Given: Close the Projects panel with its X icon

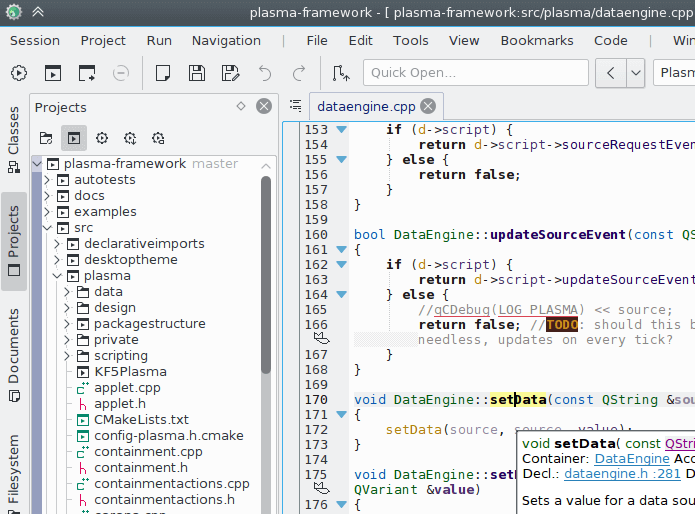Looking at the screenshot, I should pyautogui.click(x=264, y=107).
